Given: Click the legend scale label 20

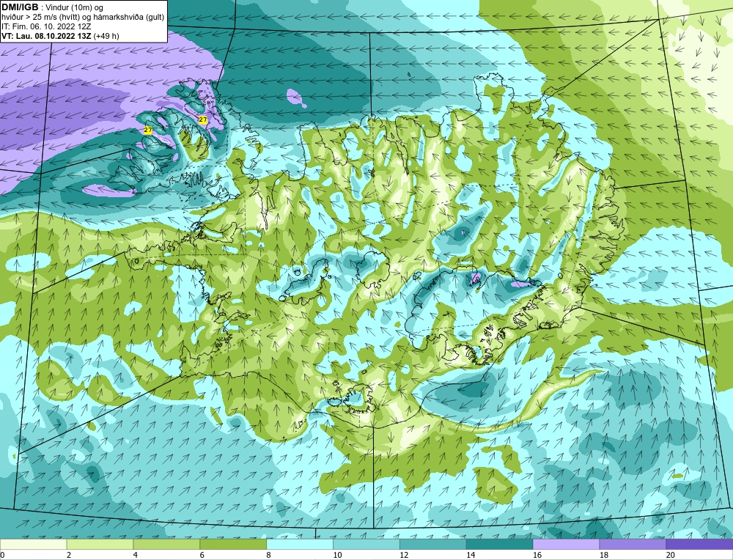Looking at the screenshot, I should click(670, 555).
